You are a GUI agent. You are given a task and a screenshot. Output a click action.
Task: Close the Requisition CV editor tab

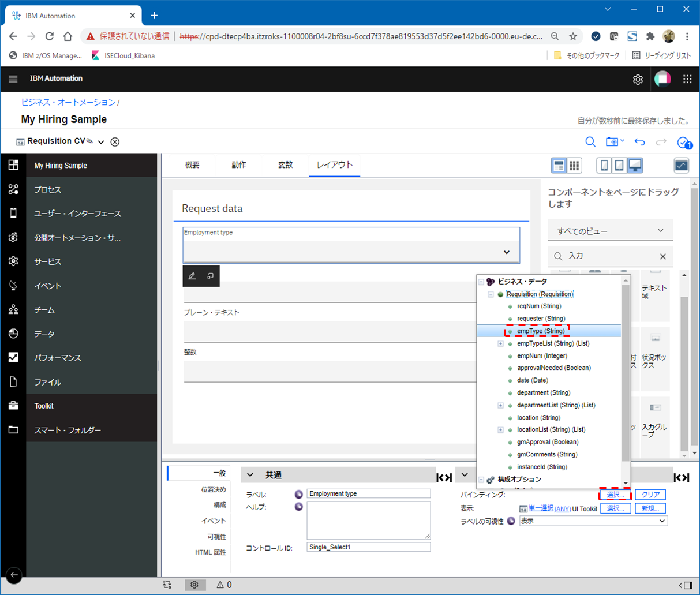(x=115, y=141)
